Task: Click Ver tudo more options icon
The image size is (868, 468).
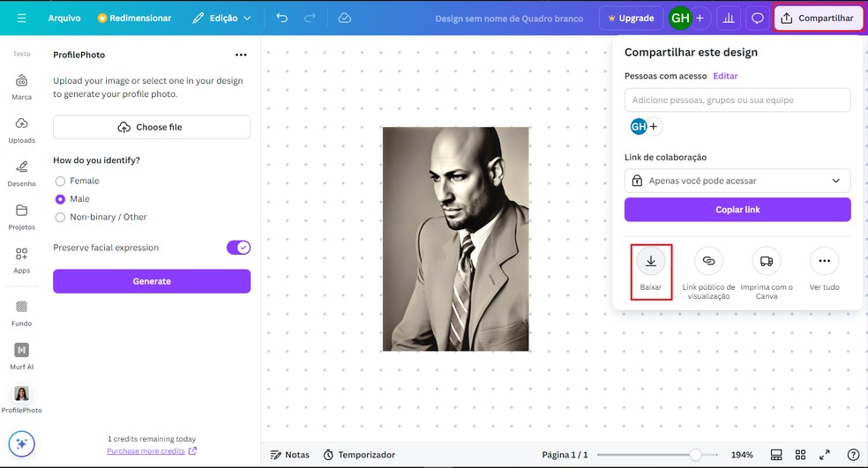Action: tap(824, 261)
